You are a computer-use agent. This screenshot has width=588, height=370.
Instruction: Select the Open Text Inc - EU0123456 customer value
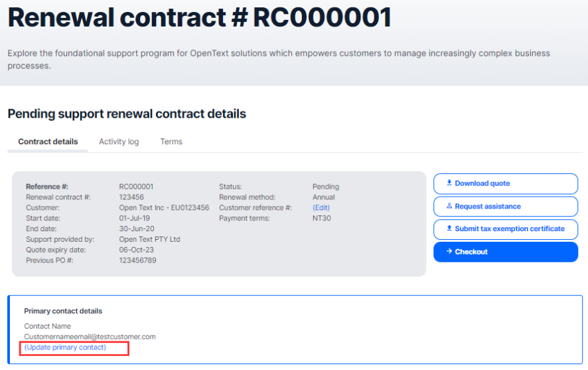coord(164,207)
